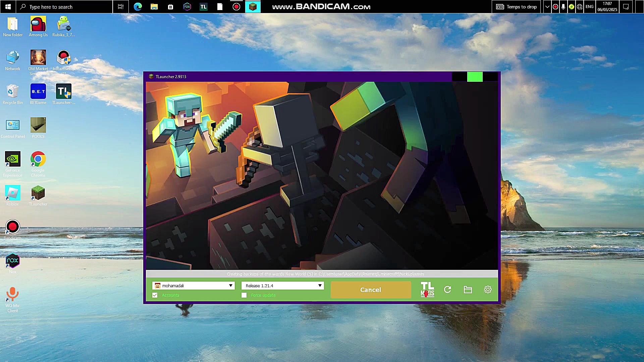This screenshot has width=644, height=362.
Task: Select the POOLS desktop icon
Action: tap(38, 128)
